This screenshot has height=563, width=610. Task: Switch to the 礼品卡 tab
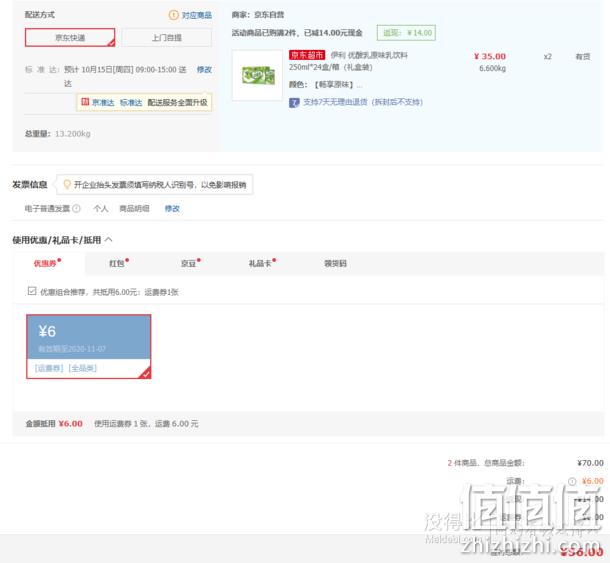tap(260, 263)
